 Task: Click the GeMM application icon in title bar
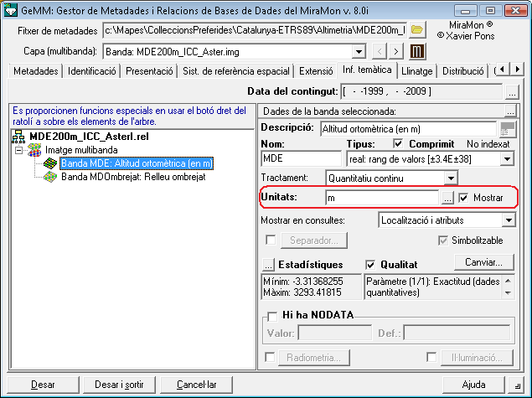click(11, 10)
